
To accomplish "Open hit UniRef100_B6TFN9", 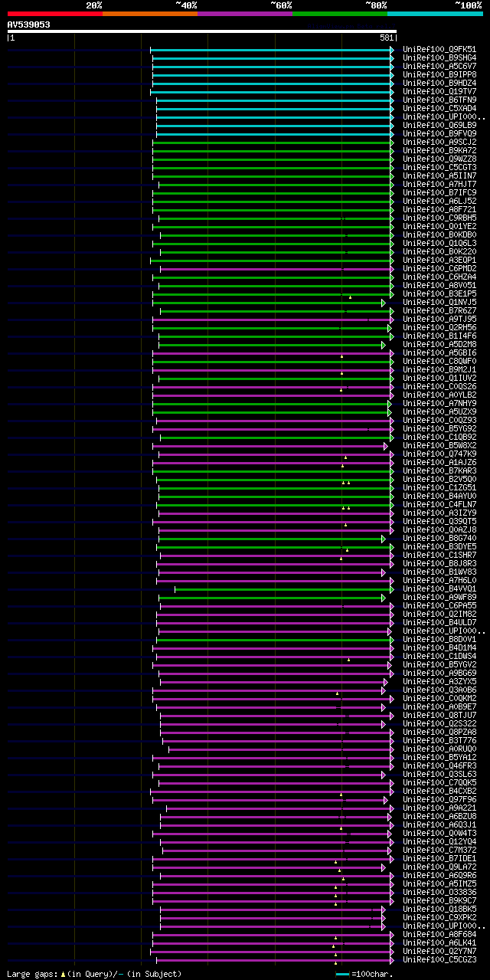I will (439, 100).
